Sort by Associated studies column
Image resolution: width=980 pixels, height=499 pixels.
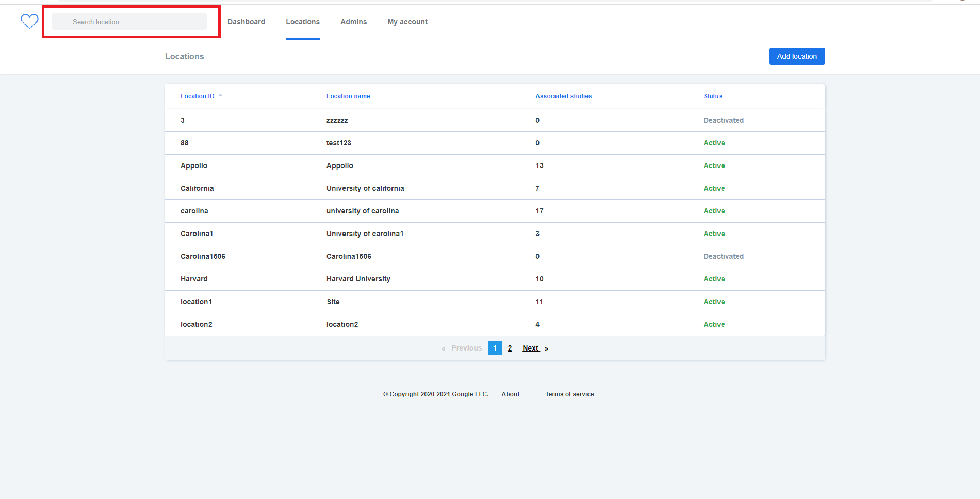click(x=563, y=96)
